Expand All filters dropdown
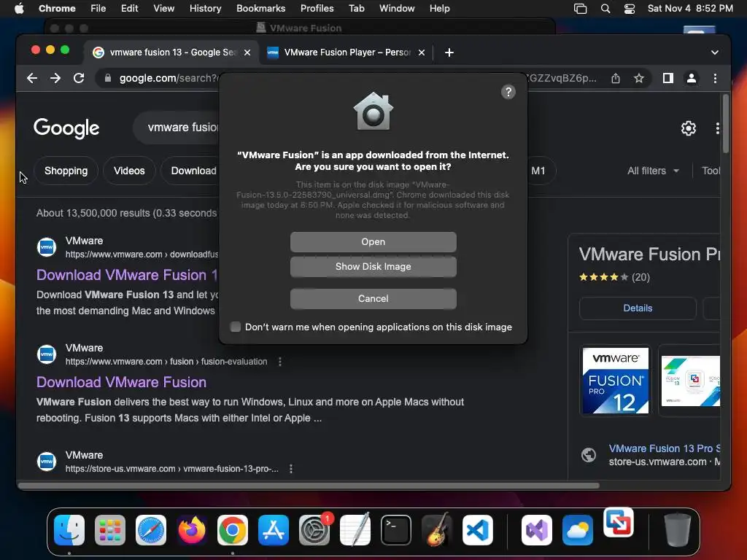This screenshot has width=747, height=560. [x=653, y=171]
